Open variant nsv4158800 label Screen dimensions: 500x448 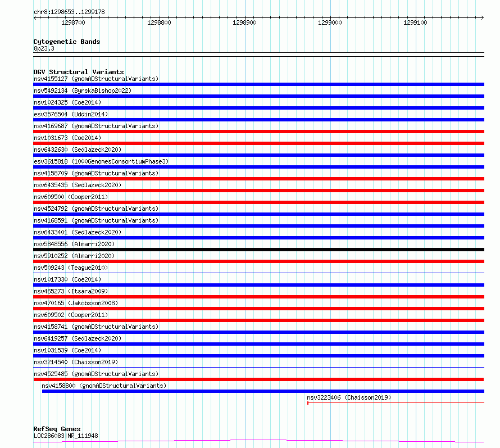tap(104, 386)
